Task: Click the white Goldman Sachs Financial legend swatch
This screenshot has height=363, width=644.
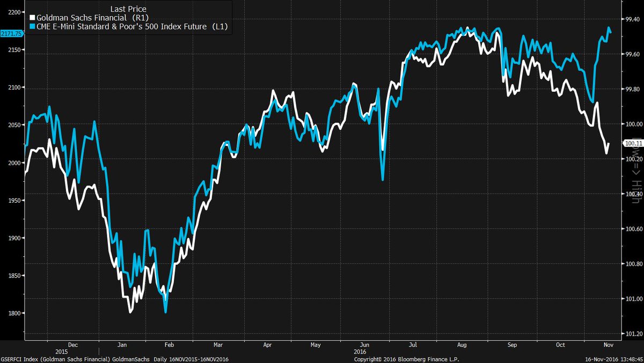Action: tap(32, 18)
